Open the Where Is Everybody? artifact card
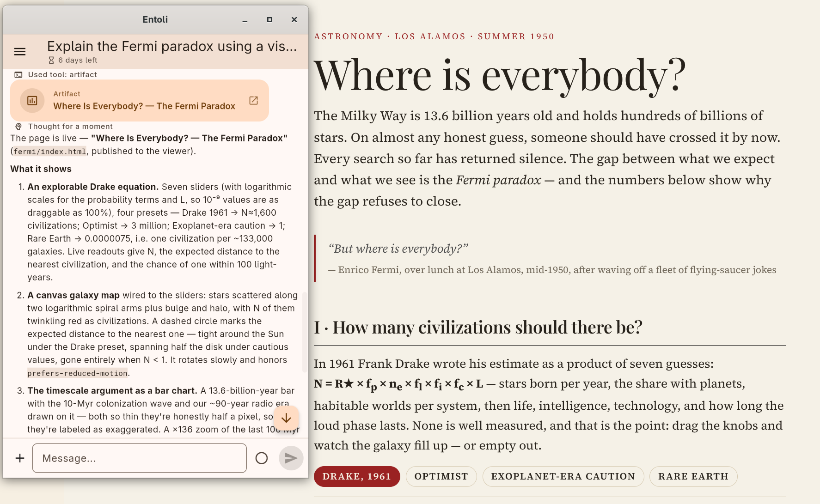The image size is (820, 504). 140,100
